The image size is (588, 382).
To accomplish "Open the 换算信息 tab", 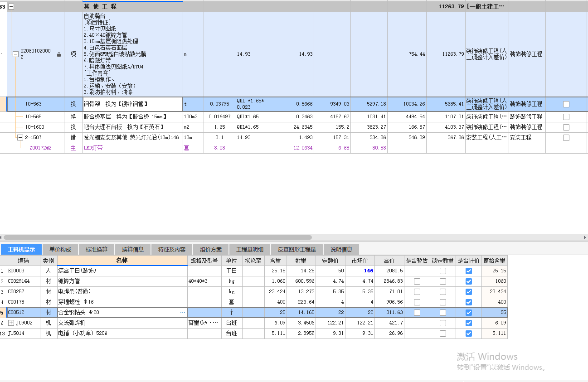I will (133, 250).
